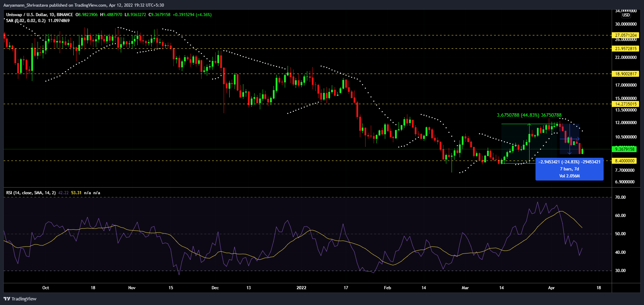
Task: Click the 8.4000000 support level tag
Action: coord(625,161)
